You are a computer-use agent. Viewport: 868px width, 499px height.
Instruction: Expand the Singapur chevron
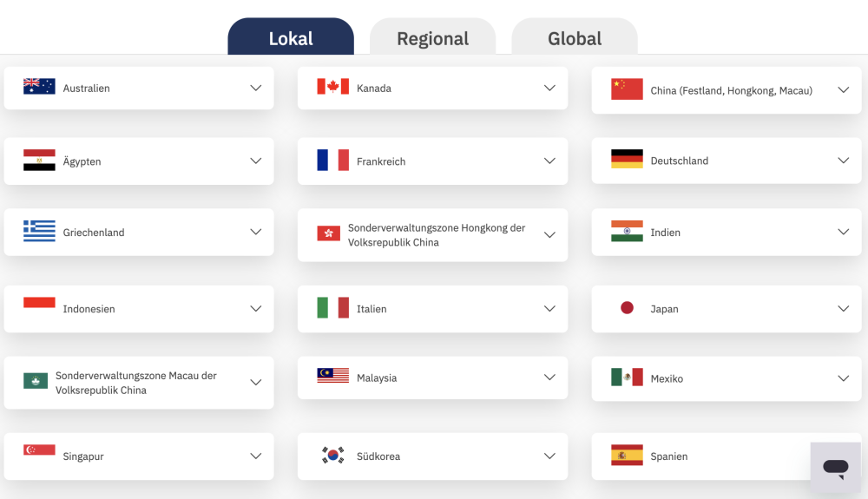point(255,456)
